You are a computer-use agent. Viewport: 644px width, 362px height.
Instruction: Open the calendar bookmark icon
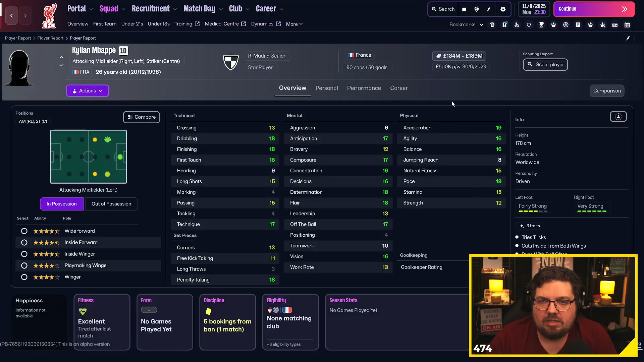click(627, 24)
